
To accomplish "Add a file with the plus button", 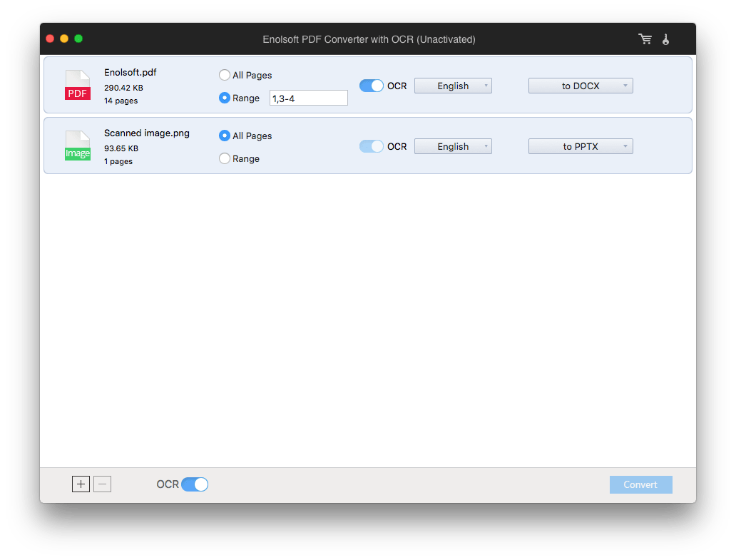I will [x=81, y=484].
